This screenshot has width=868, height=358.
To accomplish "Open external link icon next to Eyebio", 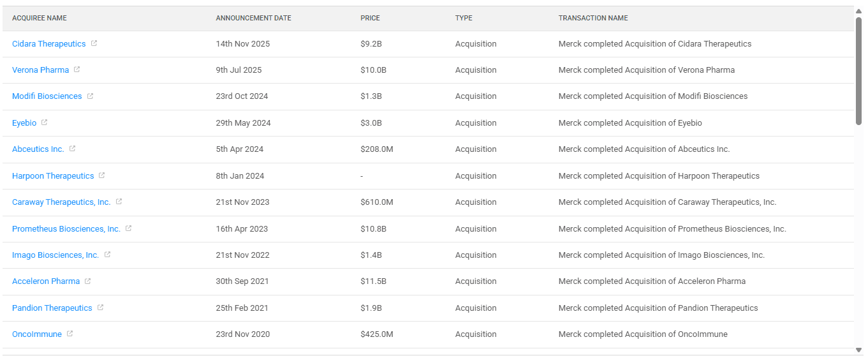I will coord(45,123).
